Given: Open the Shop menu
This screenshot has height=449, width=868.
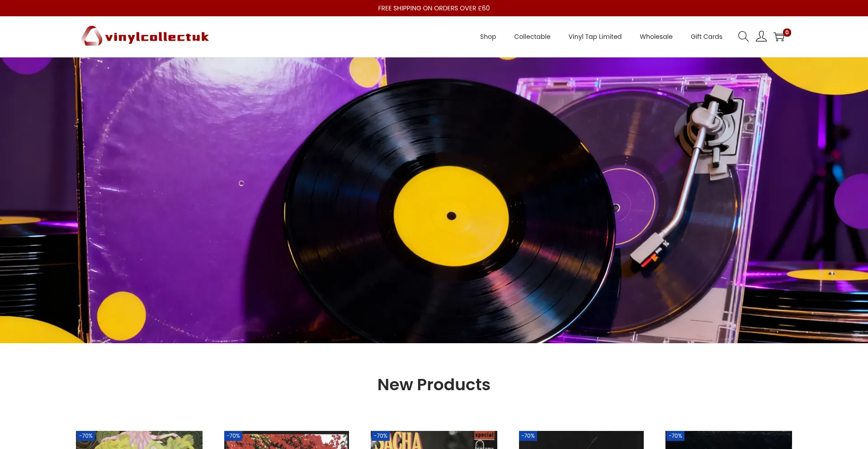Looking at the screenshot, I should 488,37.
